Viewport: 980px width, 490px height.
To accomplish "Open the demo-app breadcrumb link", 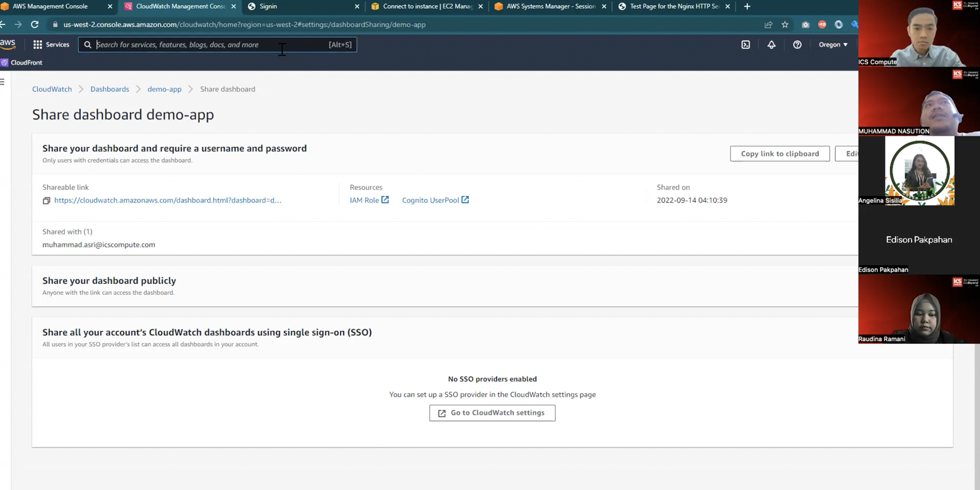I will click(164, 89).
